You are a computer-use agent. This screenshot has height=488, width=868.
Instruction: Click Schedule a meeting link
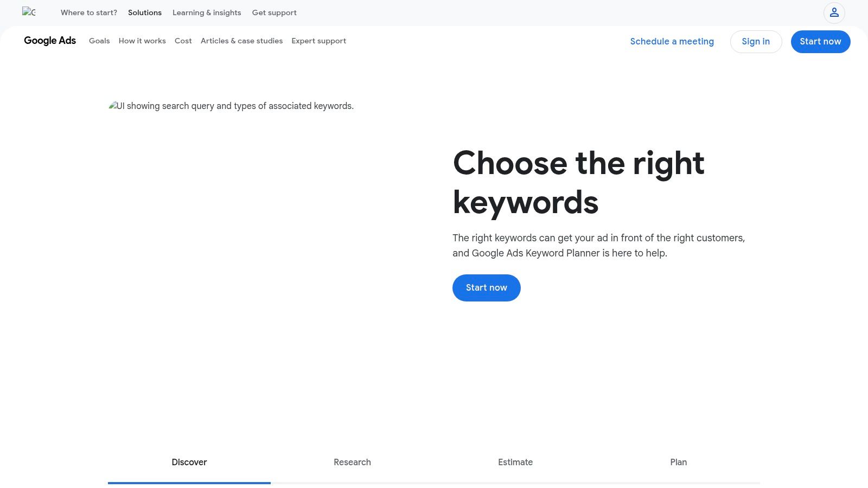tap(672, 42)
